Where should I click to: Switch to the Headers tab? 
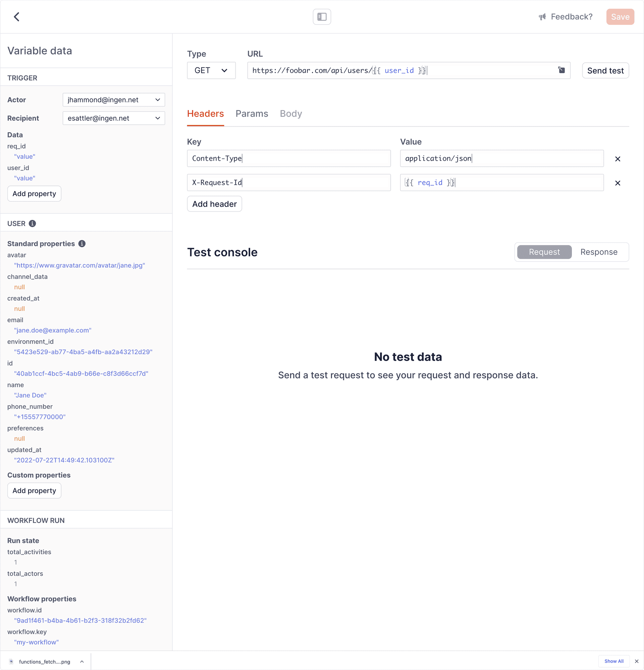[205, 113]
